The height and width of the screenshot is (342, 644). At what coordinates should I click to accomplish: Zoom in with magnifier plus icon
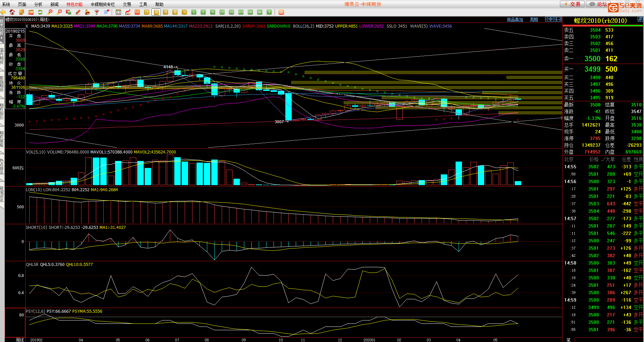tap(50, 12)
